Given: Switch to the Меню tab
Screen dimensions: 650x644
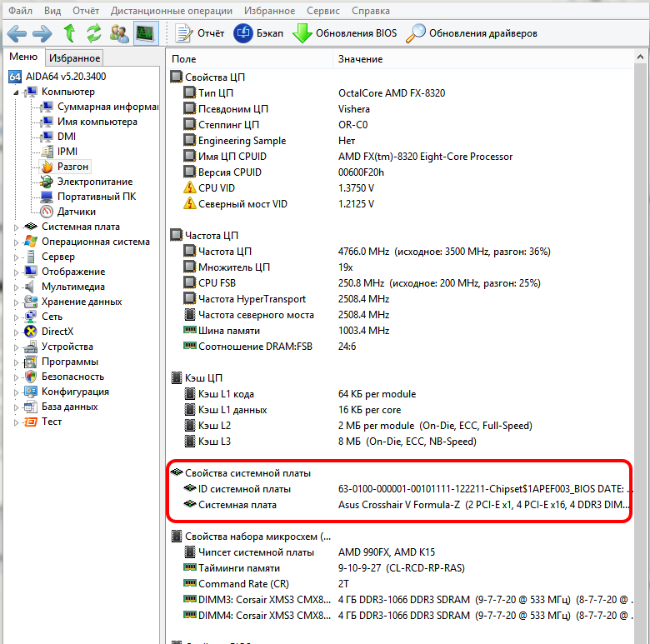Looking at the screenshot, I should point(23,57).
